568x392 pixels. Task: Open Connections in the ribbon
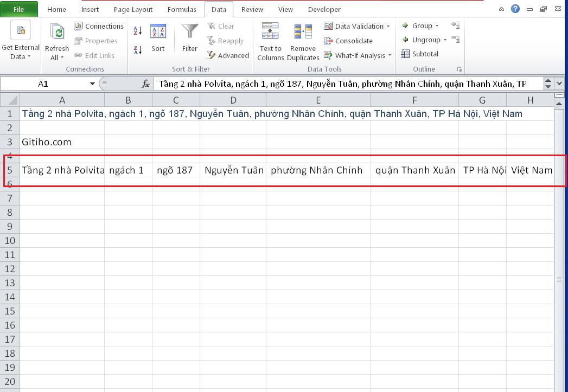[x=99, y=26]
